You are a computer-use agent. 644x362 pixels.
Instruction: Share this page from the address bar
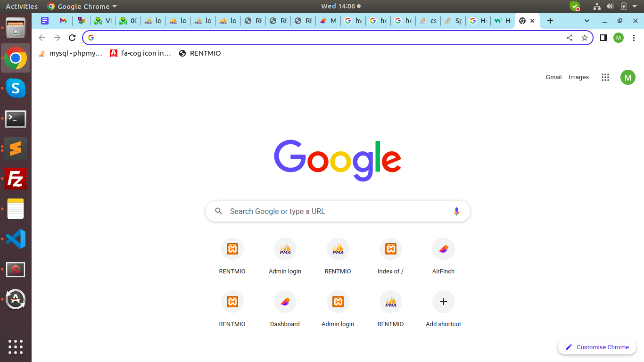(570, 38)
